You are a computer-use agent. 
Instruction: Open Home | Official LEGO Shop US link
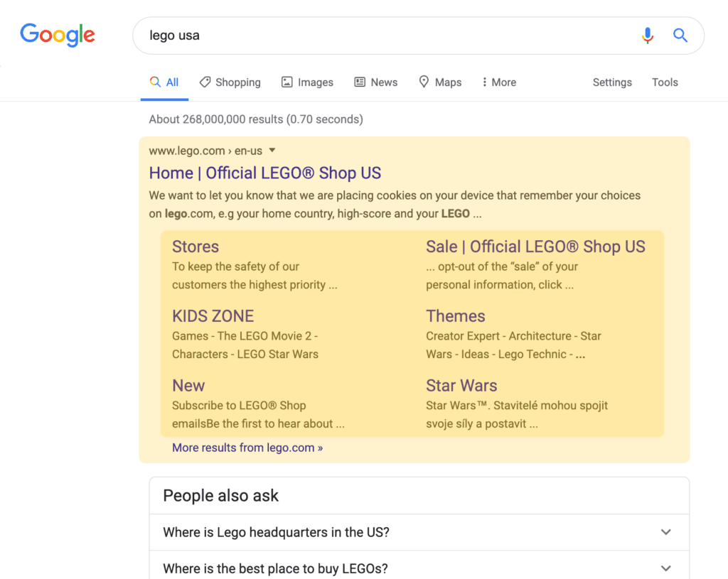pos(264,173)
